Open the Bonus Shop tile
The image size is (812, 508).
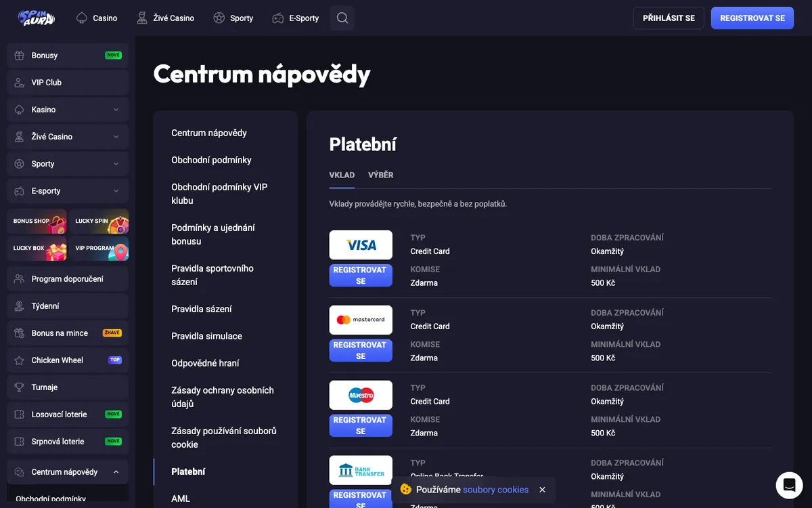pos(37,221)
